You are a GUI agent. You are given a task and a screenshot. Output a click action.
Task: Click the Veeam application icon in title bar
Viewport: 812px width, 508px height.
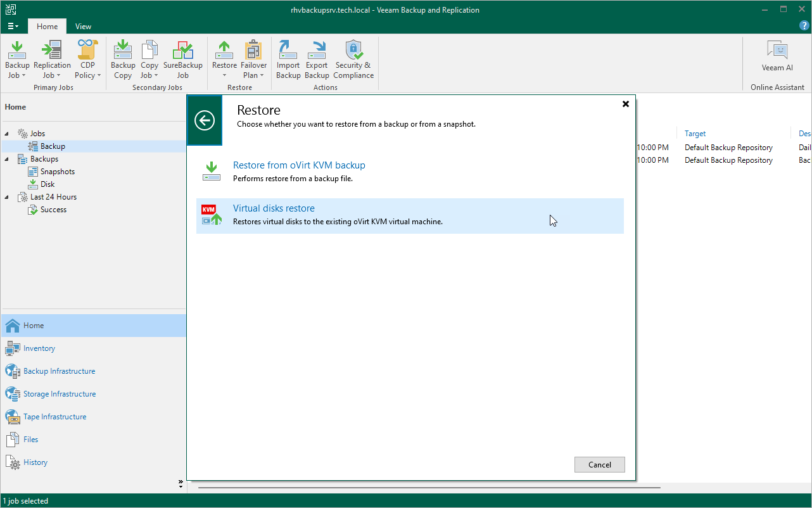coord(10,10)
